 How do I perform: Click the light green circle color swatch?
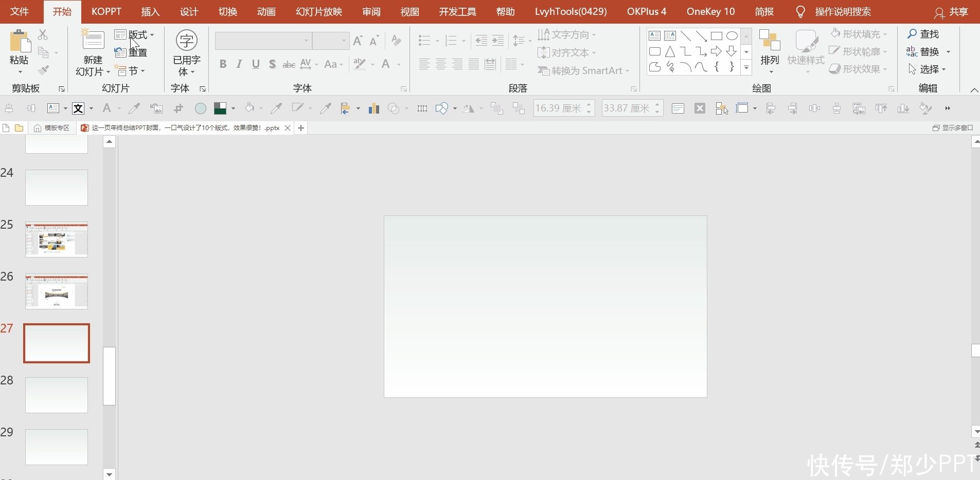(x=201, y=108)
